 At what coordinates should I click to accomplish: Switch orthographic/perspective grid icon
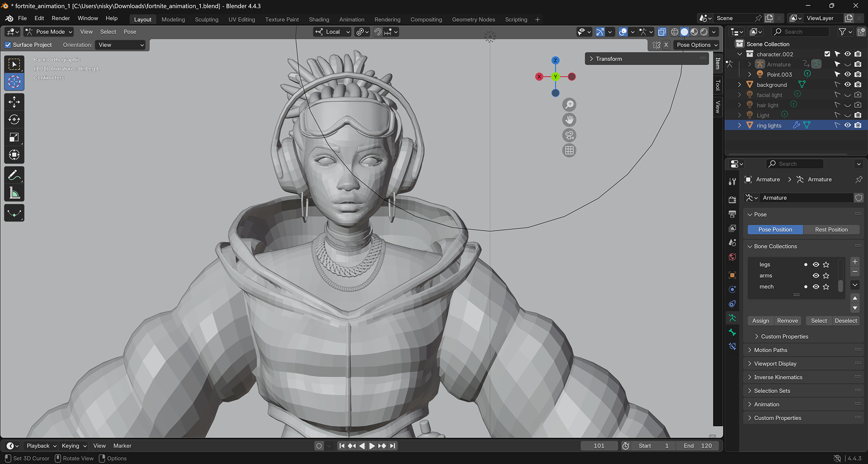569,151
